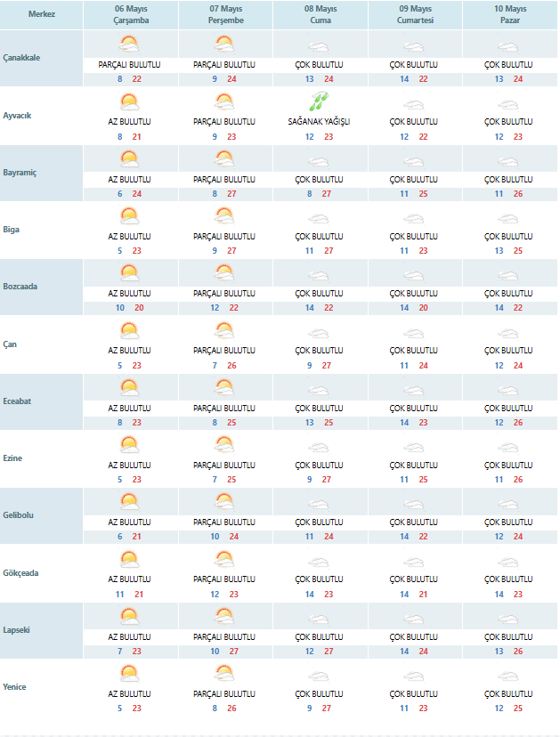The image size is (560, 737).
Task: Click the Gökçeada district name
Action: 20,573
